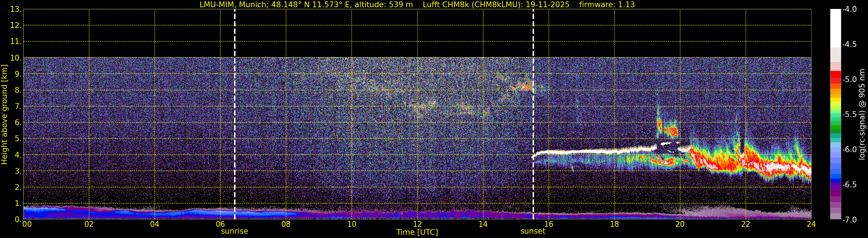Click the "10." tick label on the height axis
The height and width of the screenshot is (238, 868).
click(x=16, y=58)
